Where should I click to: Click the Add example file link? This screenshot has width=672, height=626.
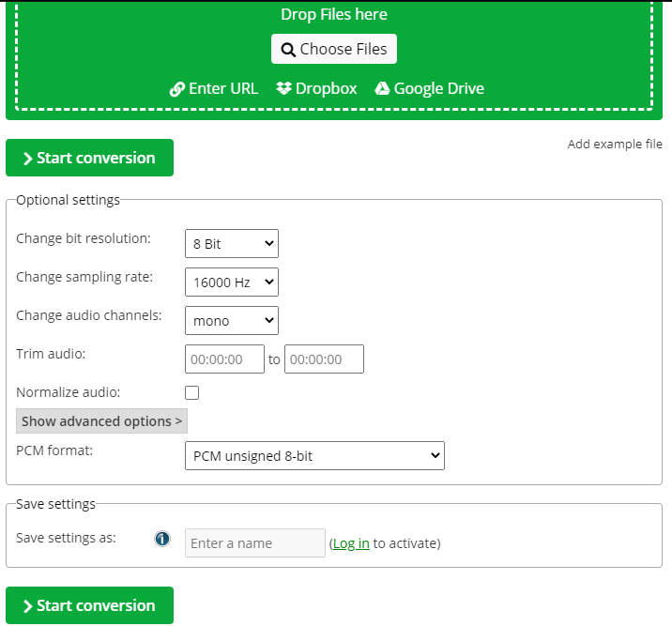(615, 145)
